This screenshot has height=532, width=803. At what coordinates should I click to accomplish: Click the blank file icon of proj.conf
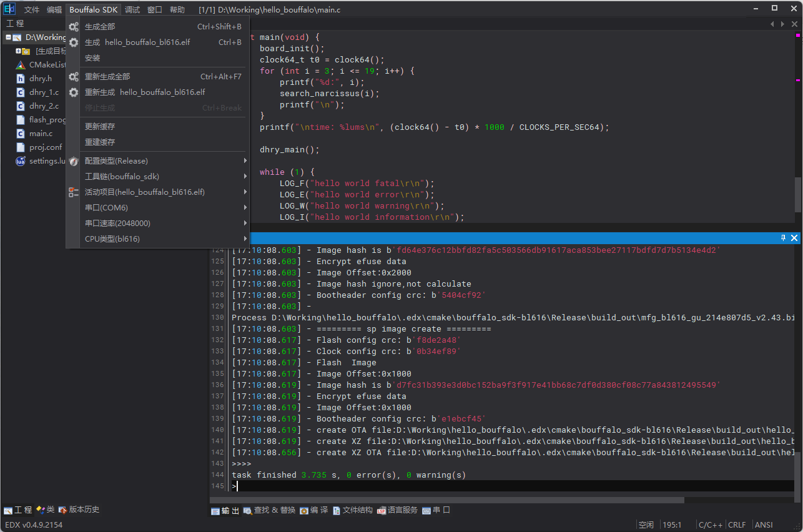(21, 147)
